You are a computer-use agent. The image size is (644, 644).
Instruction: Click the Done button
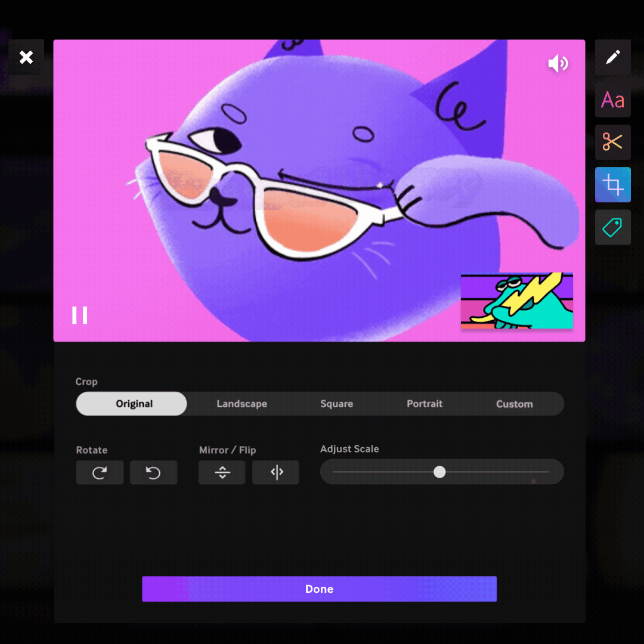tap(319, 589)
